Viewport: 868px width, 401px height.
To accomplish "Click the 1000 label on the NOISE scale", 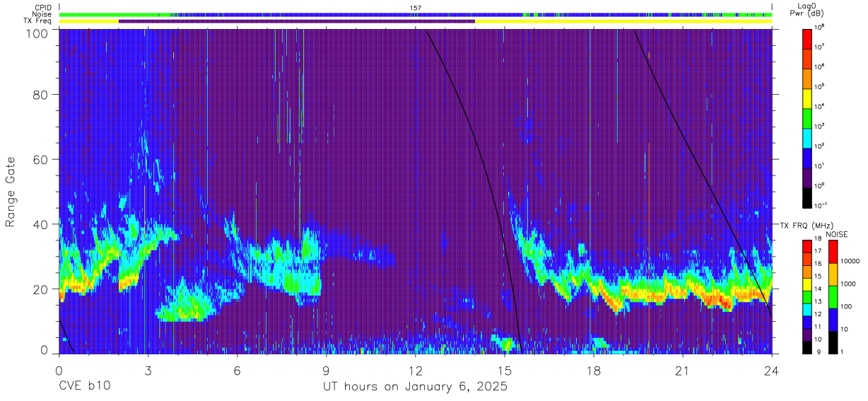I will [x=849, y=284].
